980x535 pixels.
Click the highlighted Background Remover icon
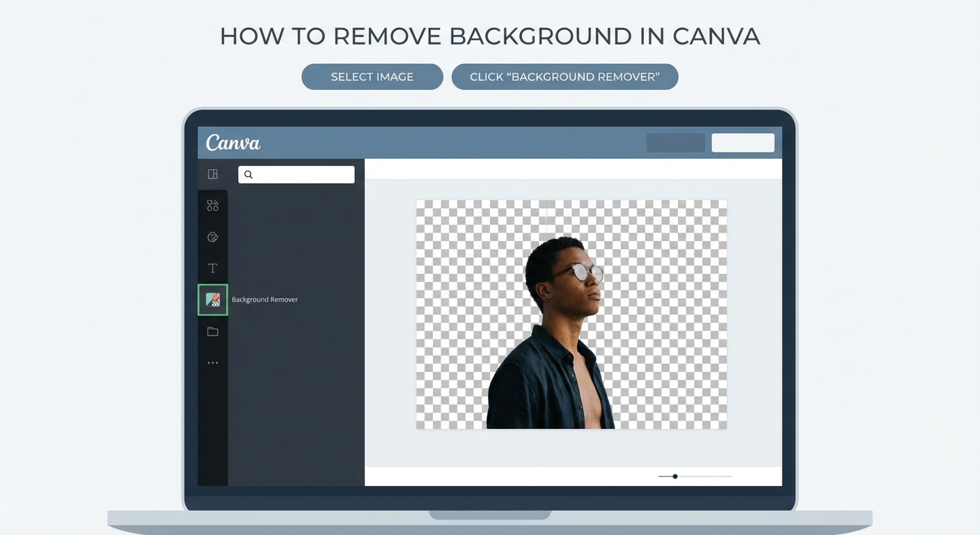pos(213,300)
